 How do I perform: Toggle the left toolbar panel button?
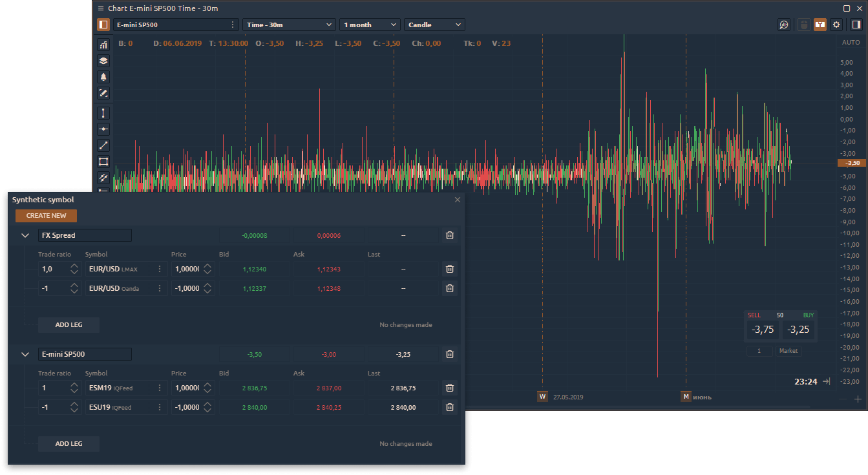coord(103,25)
